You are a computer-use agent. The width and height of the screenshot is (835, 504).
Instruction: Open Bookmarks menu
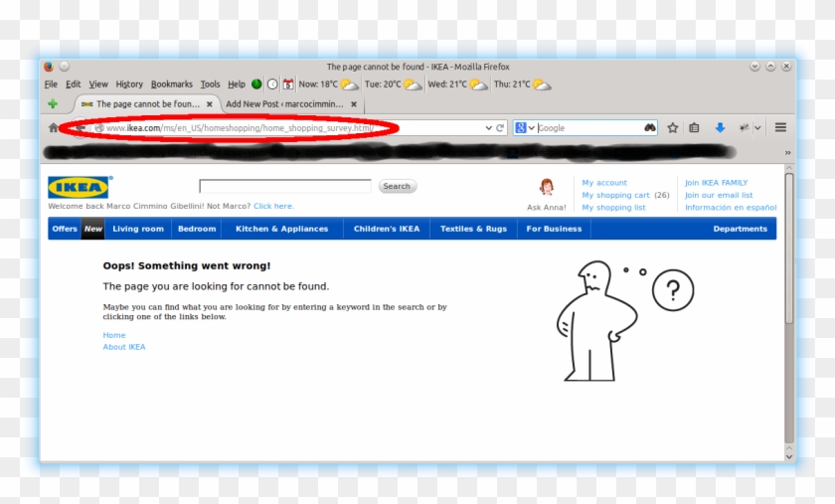click(171, 84)
